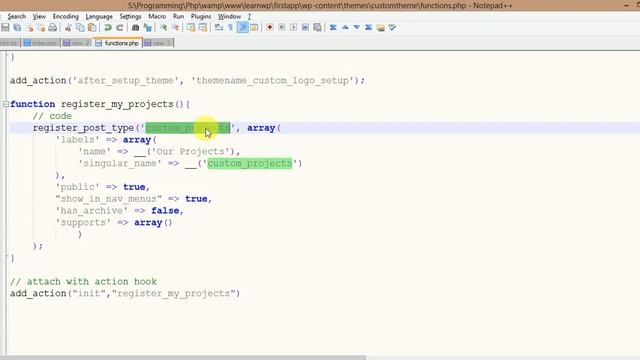This screenshot has width=640, height=360.
Task: Open the View menu
Action: 39,16
